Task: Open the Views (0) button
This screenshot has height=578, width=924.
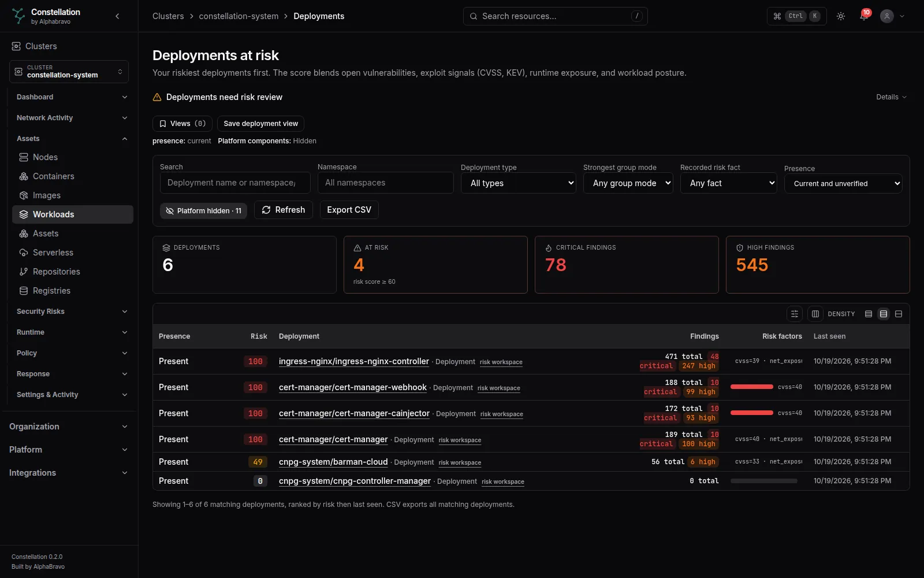Action: click(x=182, y=124)
